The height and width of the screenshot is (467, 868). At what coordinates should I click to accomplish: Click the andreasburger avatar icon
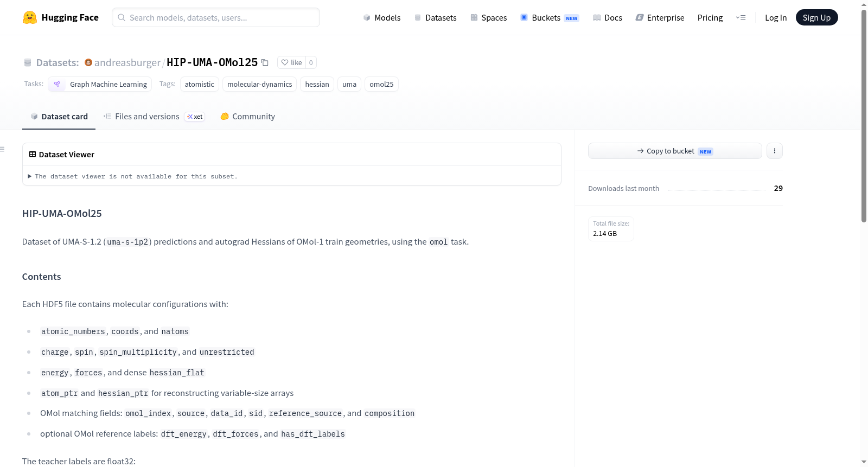pos(88,62)
